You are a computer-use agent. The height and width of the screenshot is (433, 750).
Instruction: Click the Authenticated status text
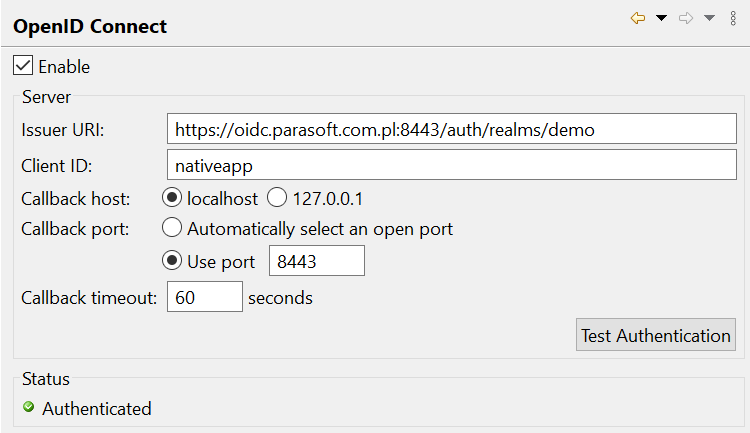[97, 409]
